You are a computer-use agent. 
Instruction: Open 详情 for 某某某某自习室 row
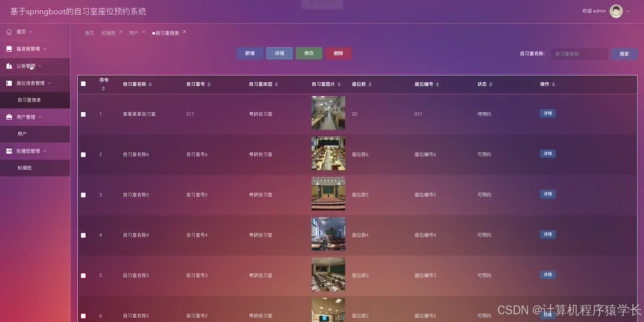pyautogui.click(x=548, y=114)
